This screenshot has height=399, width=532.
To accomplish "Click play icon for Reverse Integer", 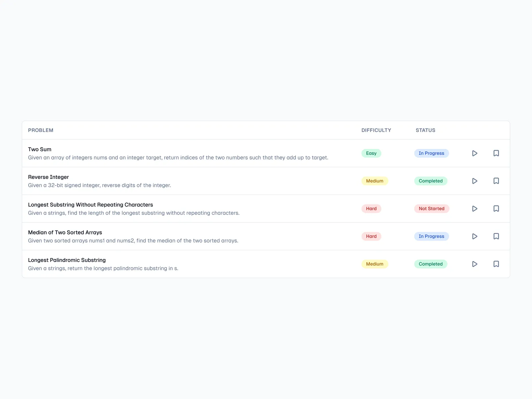I will click(474, 181).
